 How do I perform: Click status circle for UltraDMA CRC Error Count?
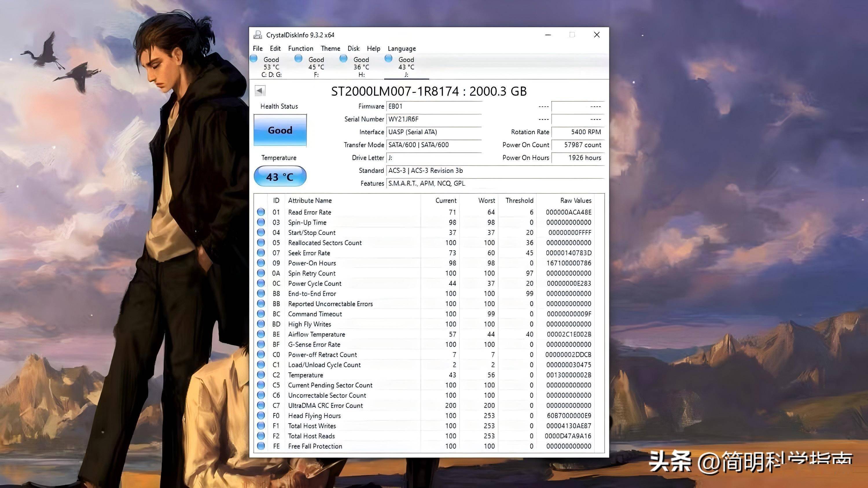pos(261,406)
